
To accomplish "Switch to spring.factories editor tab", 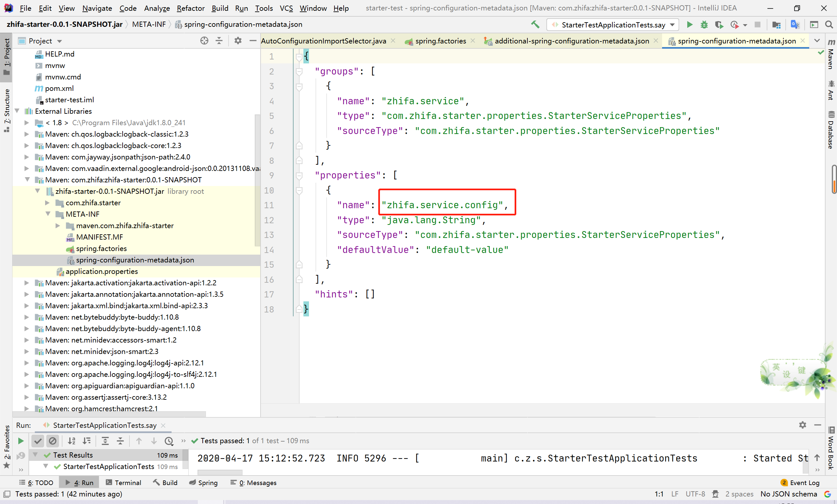I will click(440, 41).
